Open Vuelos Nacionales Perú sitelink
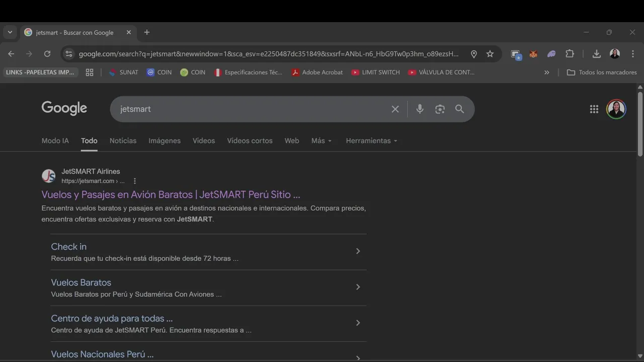 (102, 354)
